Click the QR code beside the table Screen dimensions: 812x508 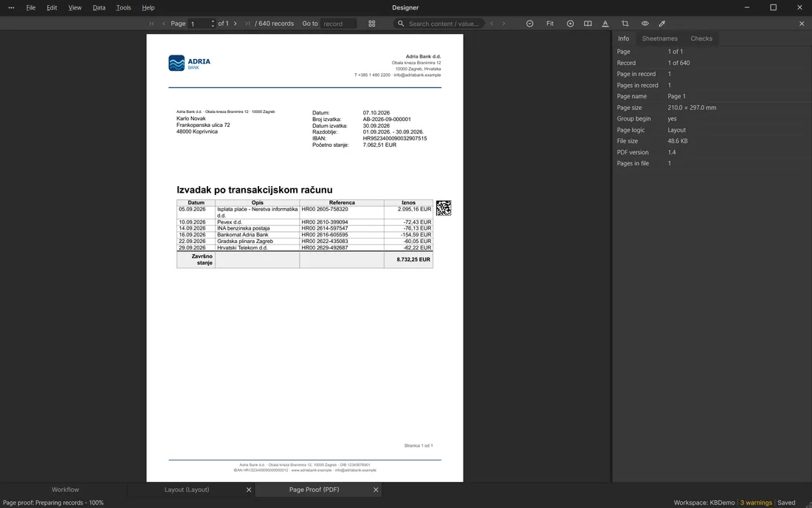pyautogui.click(x=444, y=208)
